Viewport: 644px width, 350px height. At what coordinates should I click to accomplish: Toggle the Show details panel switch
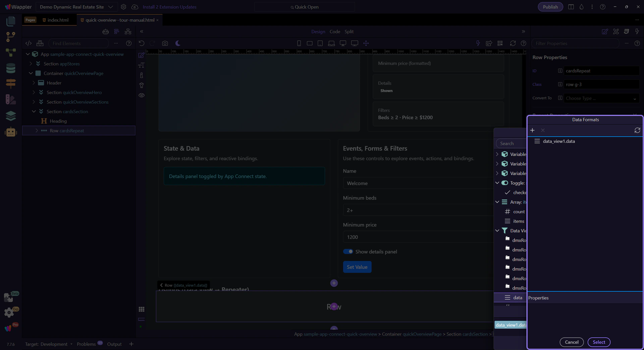(348, 252)
